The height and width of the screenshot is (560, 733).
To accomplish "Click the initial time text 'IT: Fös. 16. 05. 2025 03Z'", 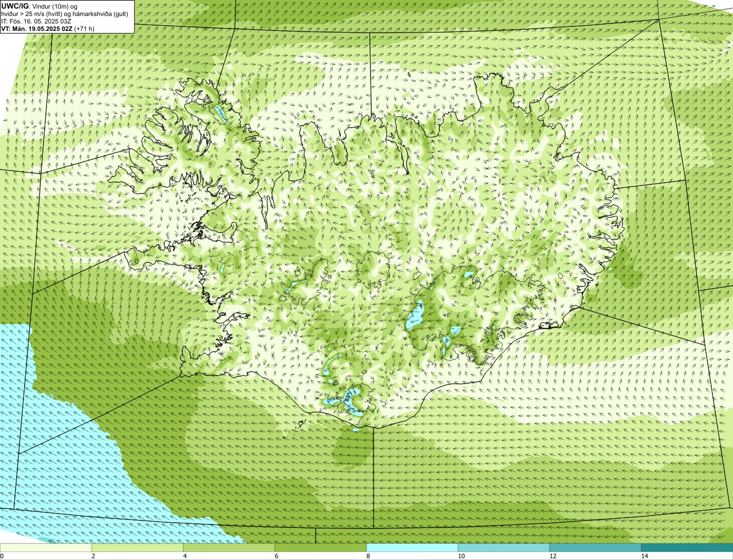I will click(x=36, y=21).
